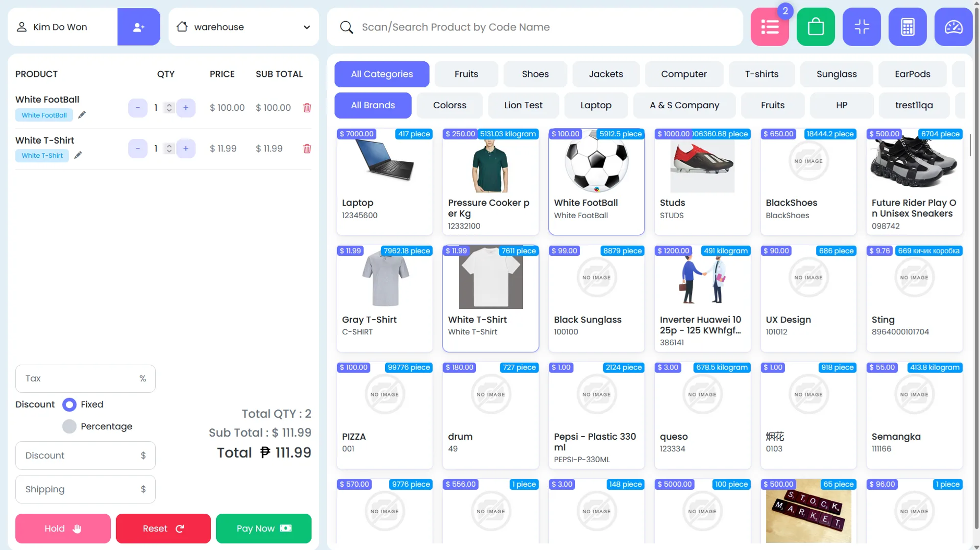This screenshot has width=980, height=550.
Task: Toggle fullscreen with the compress icon
Action: point(861,27)
